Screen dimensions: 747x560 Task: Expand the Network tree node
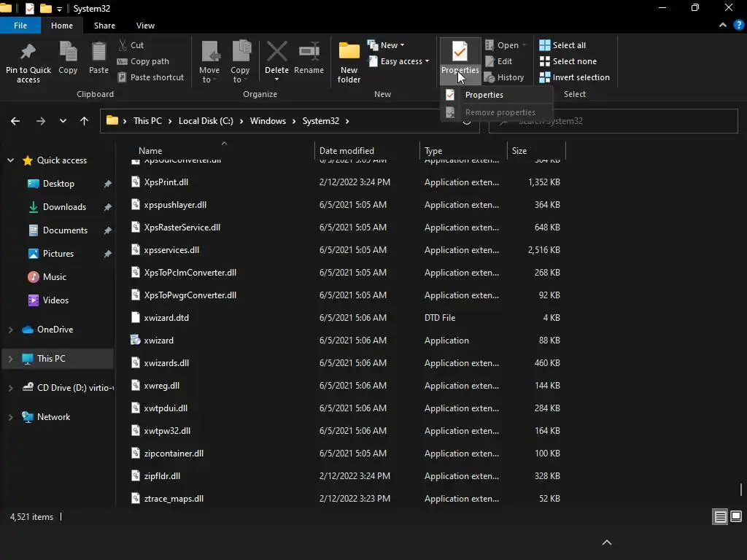(x=10, y=417)
